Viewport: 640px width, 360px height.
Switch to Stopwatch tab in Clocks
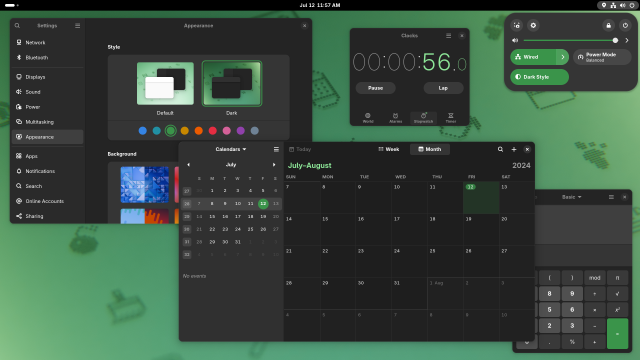click(423, 118)
